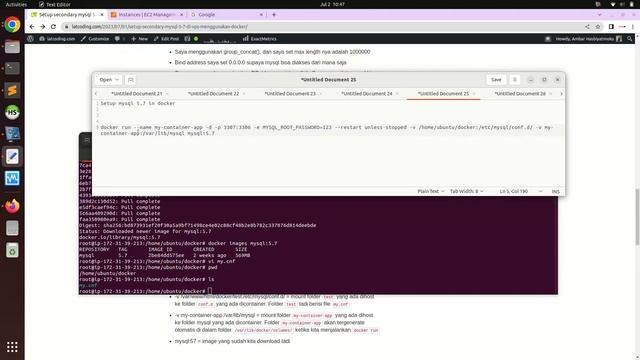The height and width of the screenshot is (360, 640).
Task: Bookmark this page with the star icon
Action: (x=598, y=27)
